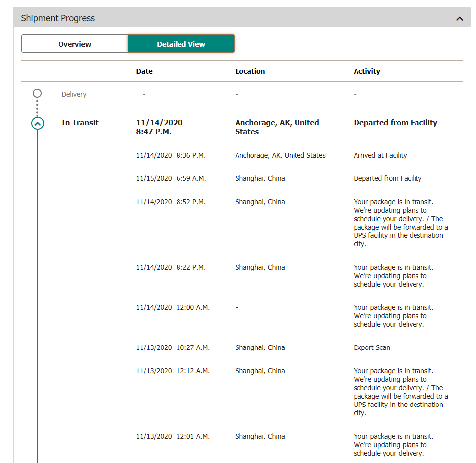Click the Date column header
The height and width of the screenshot is (463, 476).
coord(144,71)
